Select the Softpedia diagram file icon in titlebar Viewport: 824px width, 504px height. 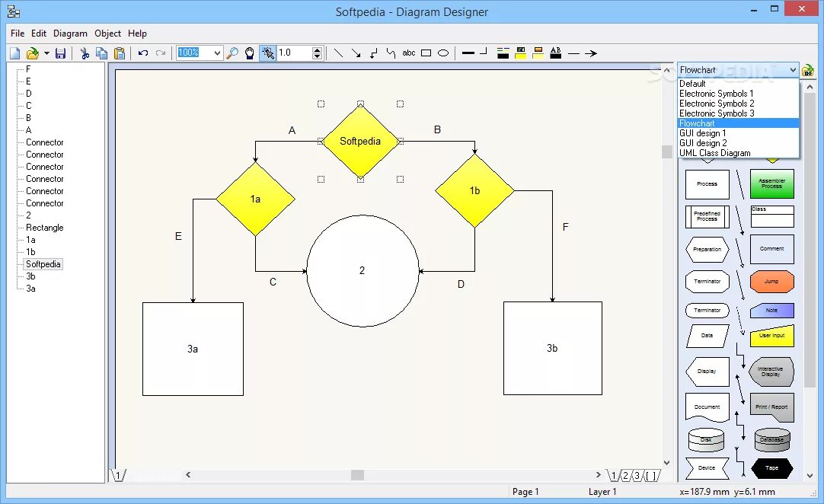point(14,11)
